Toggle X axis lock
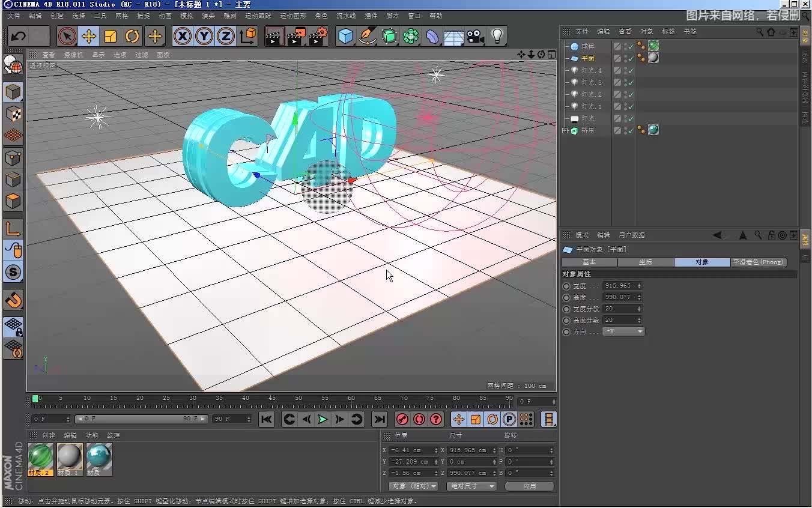This screenshot has width=812, height=508. pyautogui.click(x=183, y=37)
